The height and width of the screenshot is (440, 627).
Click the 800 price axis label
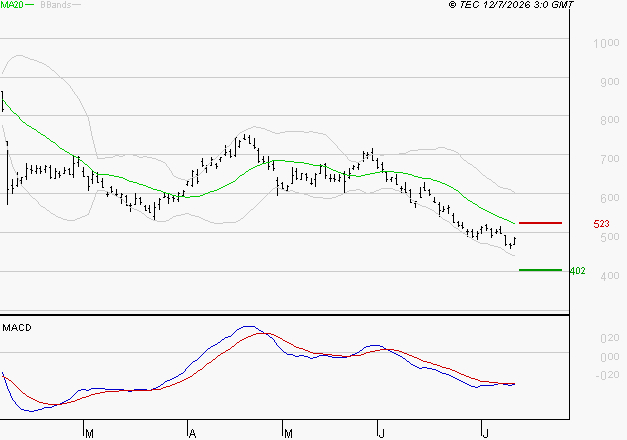[x=610, y=120]
